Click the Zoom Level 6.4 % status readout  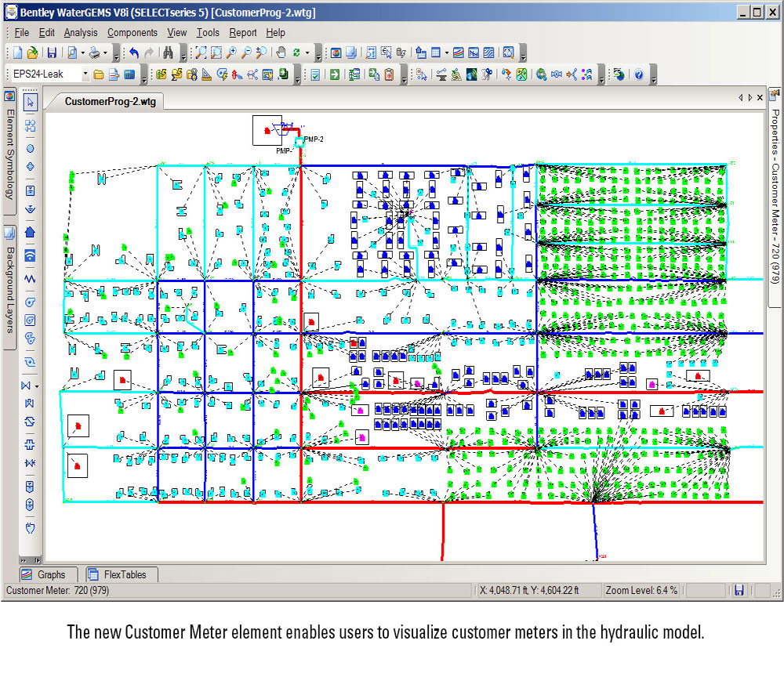click(641, 591)
